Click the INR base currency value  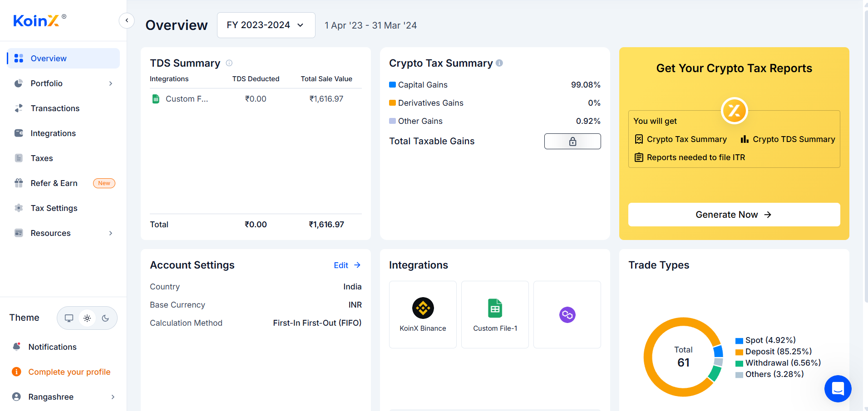pyautogui.click(x=355, y=304)
